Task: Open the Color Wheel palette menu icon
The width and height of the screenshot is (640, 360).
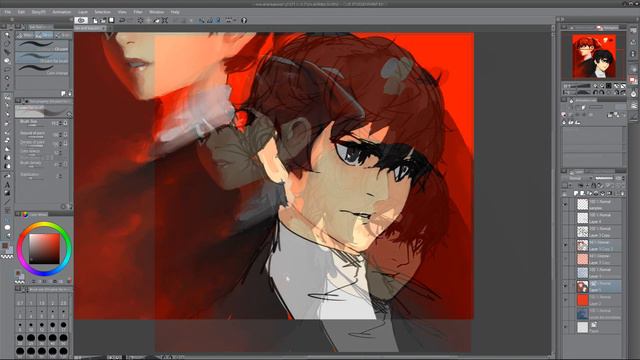Action: coord(18,214)
